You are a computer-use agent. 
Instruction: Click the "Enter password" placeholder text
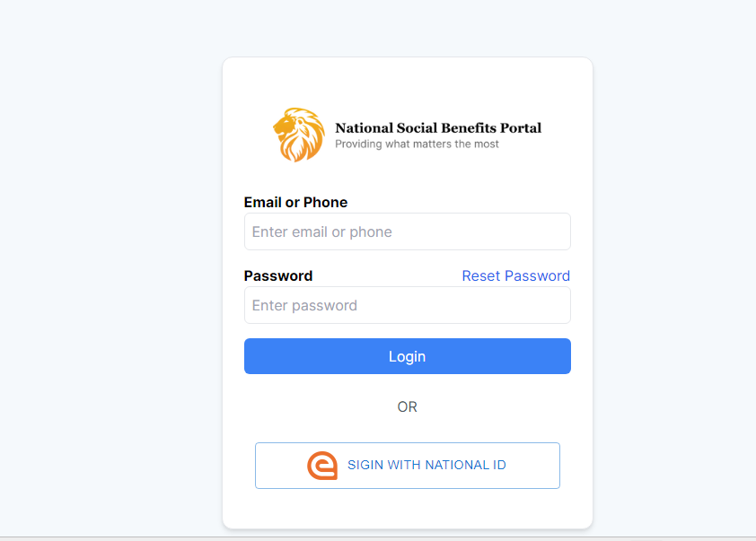304,305
